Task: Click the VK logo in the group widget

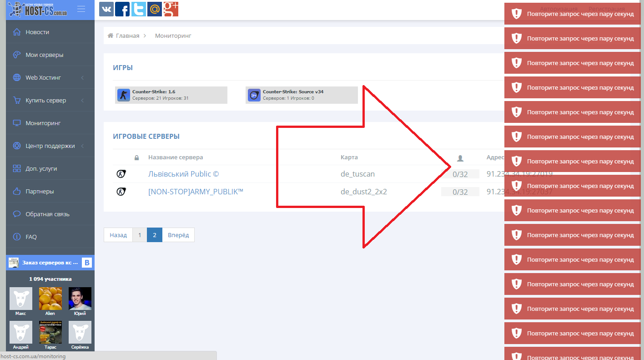Action: 86,263
